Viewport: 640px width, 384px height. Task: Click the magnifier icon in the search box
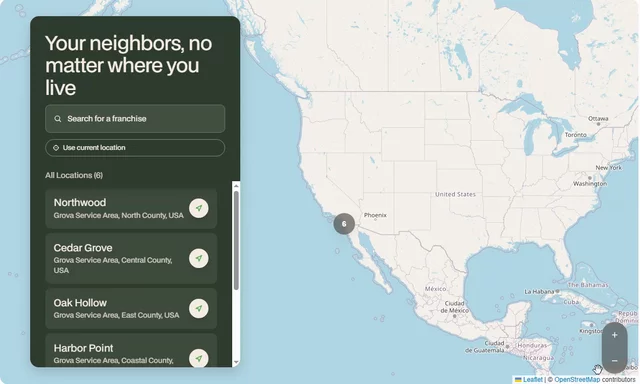(x=58, y=119)
